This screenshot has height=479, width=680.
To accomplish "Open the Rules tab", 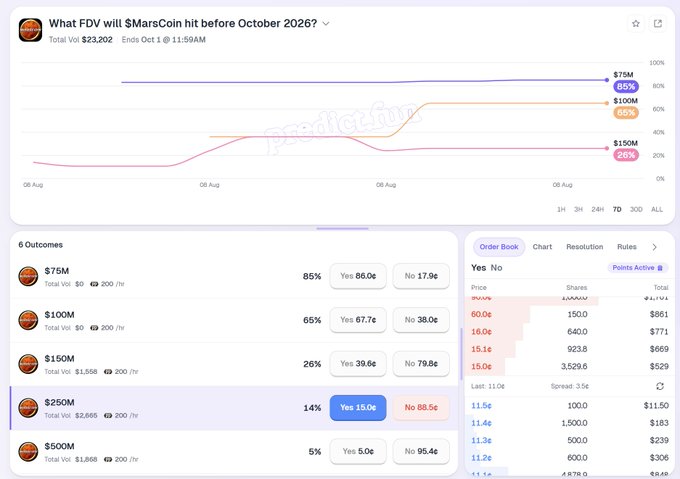I will pos(627,247).
